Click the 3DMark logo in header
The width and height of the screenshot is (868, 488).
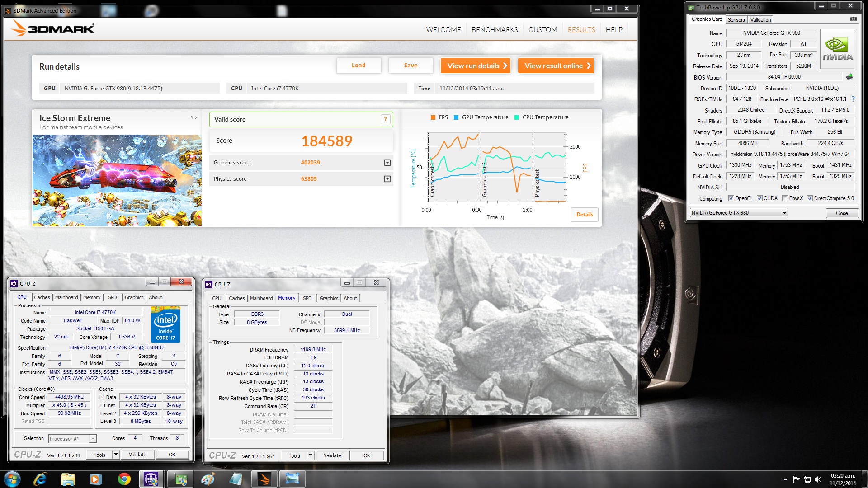coord(52,28)
